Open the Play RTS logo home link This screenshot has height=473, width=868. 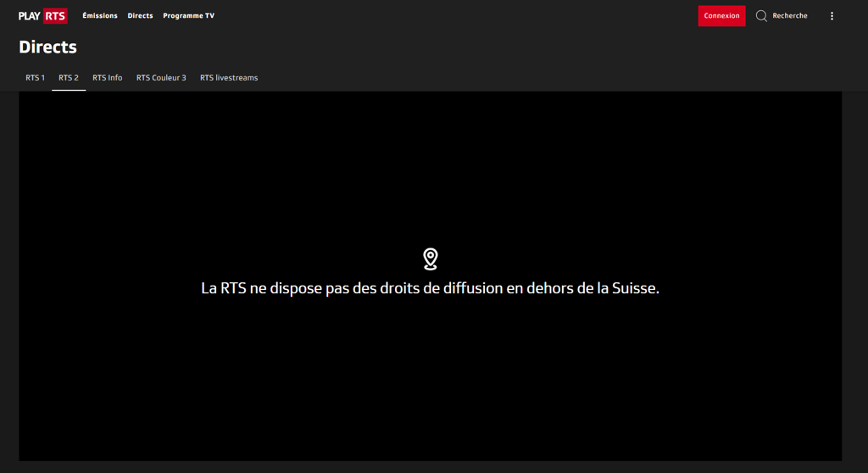pyautogui.click(x=43, y=15)
